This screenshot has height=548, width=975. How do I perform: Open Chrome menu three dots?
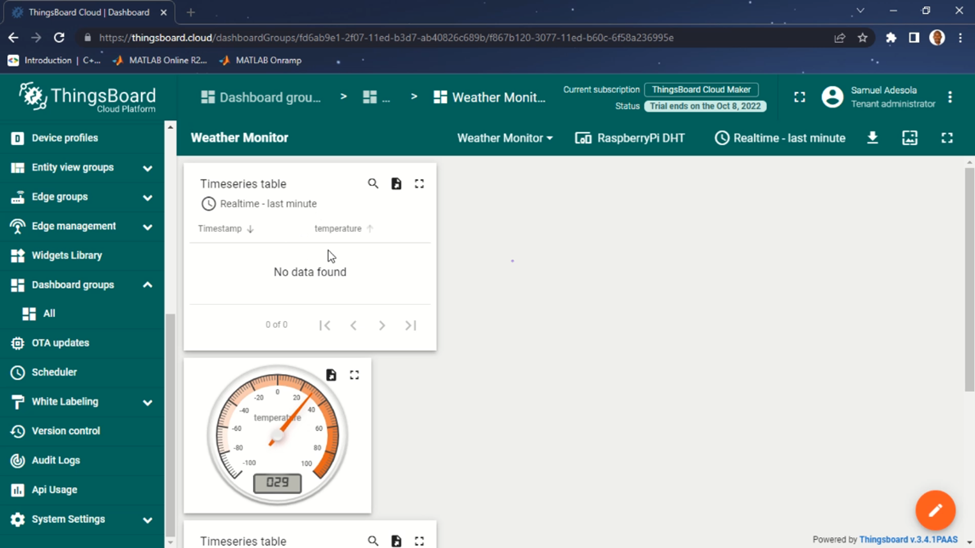point(961,38)
